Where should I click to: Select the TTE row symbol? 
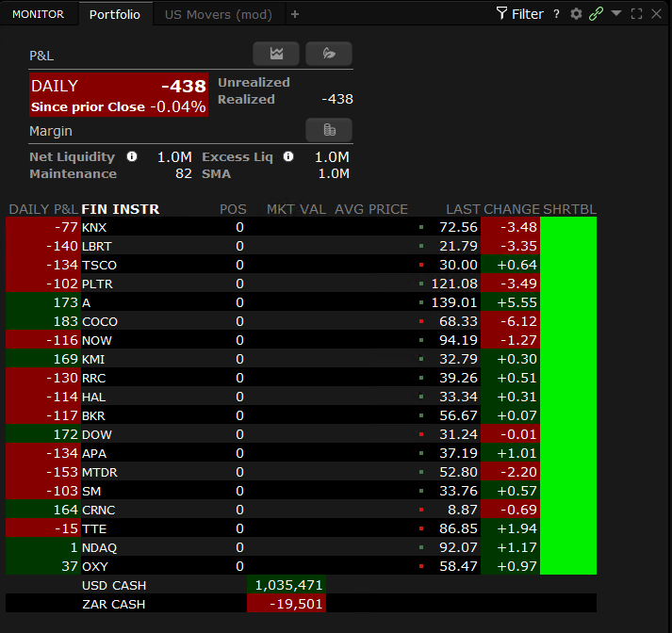pyautogui.click(x=94, y=529)
